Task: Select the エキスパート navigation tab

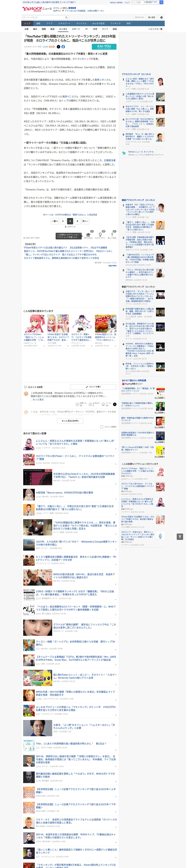Action: point(64,23)
